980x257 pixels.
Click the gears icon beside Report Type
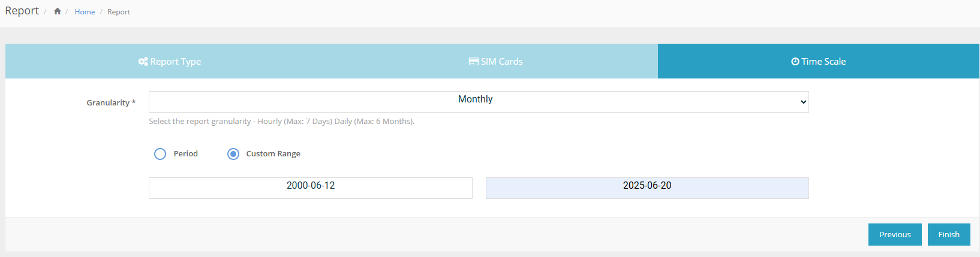143,62
